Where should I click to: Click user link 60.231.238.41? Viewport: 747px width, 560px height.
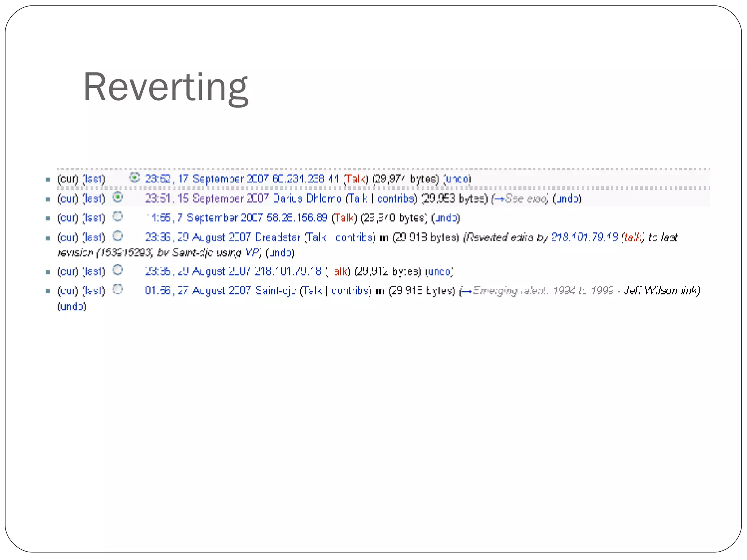pos(306,179)
